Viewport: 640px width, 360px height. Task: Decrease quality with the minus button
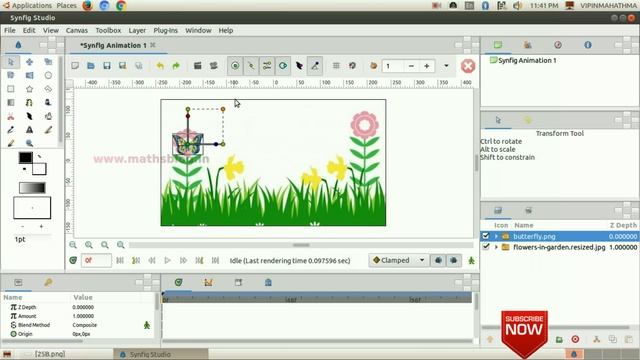pyautogui.click(x=411, y=66)
